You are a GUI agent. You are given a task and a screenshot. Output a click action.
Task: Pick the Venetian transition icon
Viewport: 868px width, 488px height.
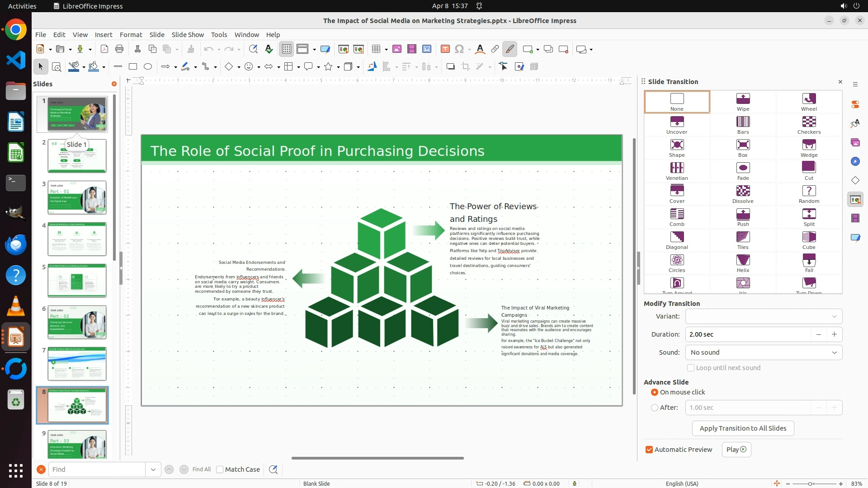677,171
